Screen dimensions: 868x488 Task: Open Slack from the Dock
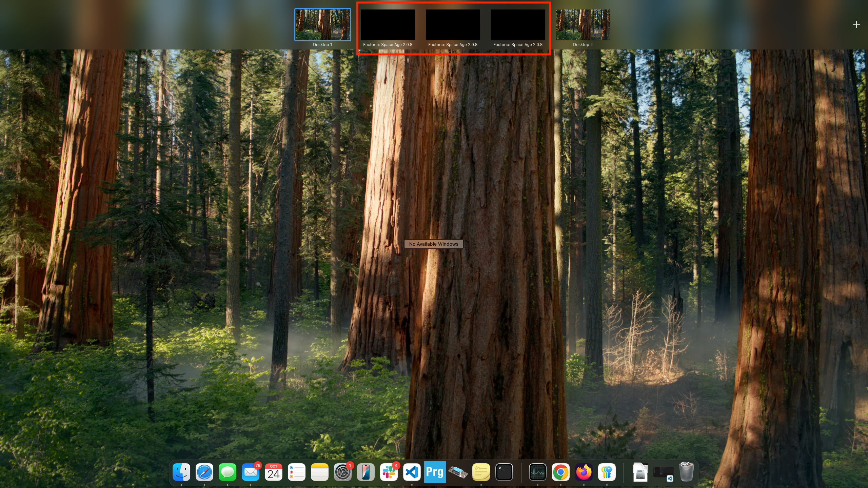(389, 472)
